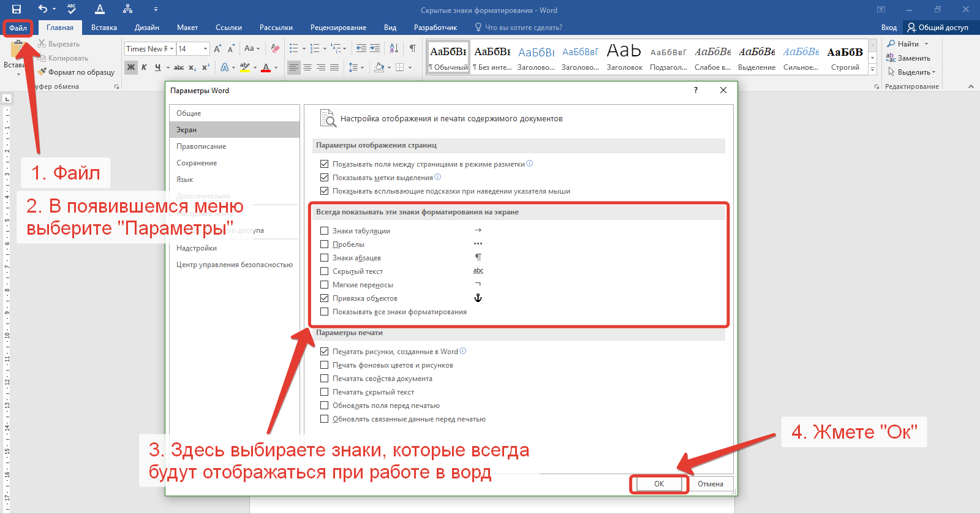Click the Отмена button
This screenshot has width=980, height=514.
[710, 484]
